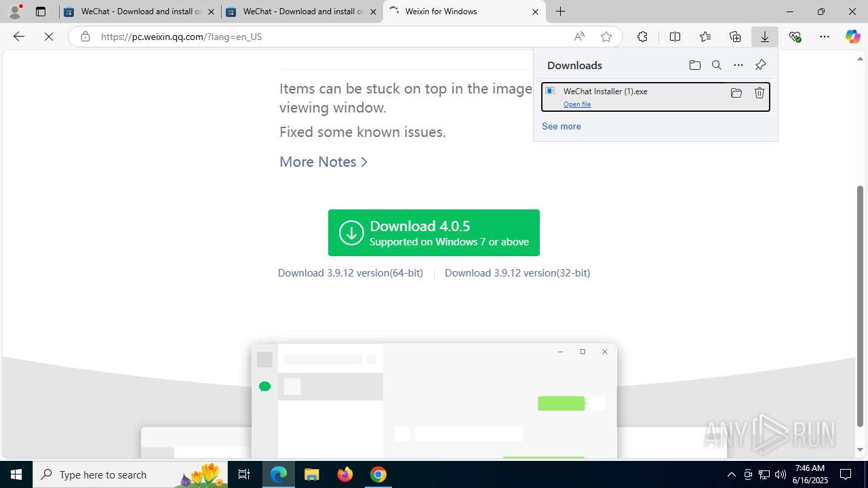The height and width of the screenshot is (488, 868).
Task: Open More Notes link
Action: point(323,161)
